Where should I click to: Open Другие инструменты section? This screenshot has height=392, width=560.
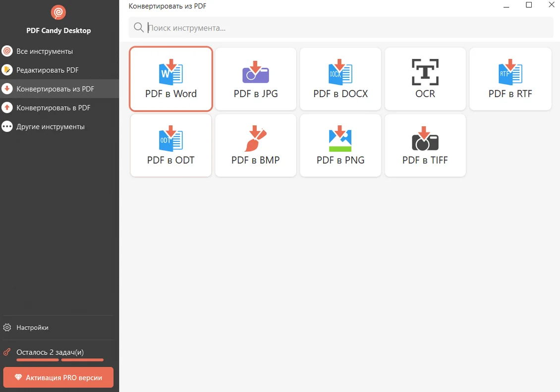point(59,126)
